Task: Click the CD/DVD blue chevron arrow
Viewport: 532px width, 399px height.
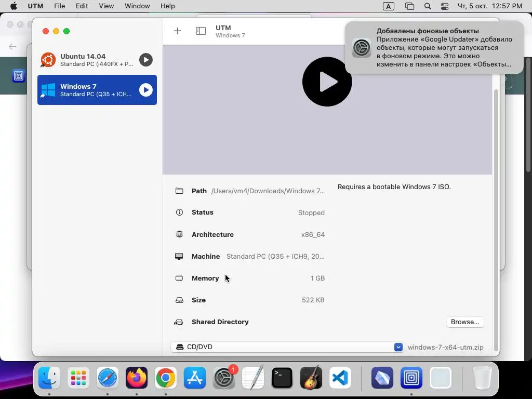Action: pos(398,347)
